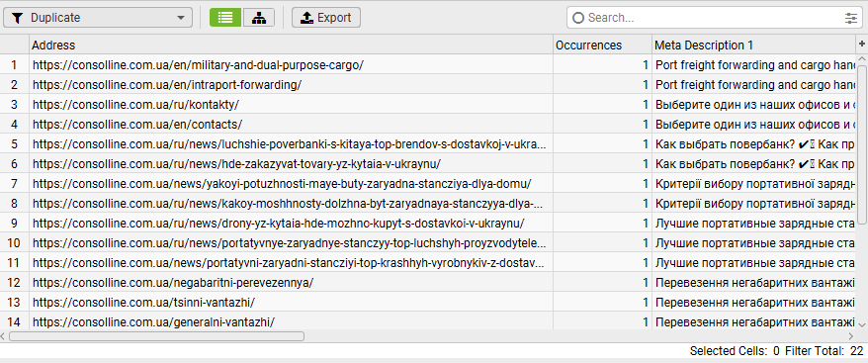Click row number 7 cell
This screenshot has height=363, width=868.
15,183
